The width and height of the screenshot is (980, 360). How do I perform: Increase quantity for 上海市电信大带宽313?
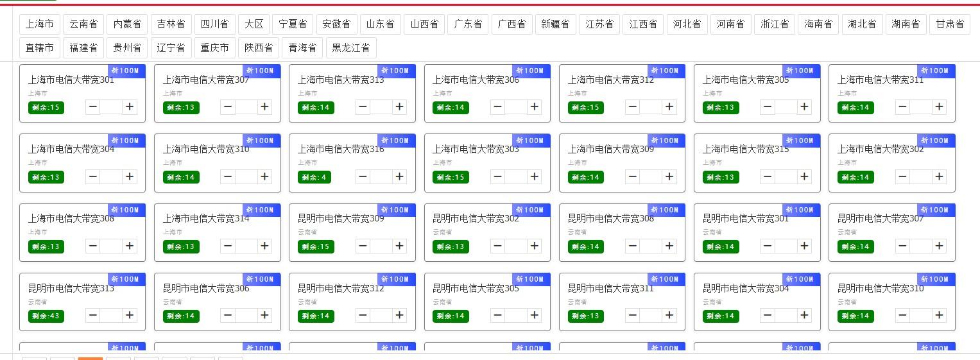(399, 107)
